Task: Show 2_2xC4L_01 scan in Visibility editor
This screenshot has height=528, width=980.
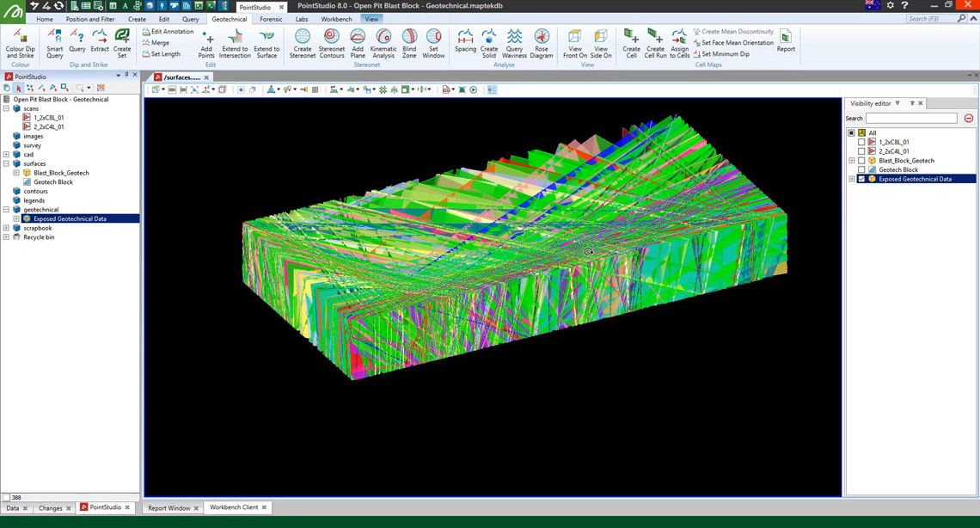Action: [x=862, y=151]
